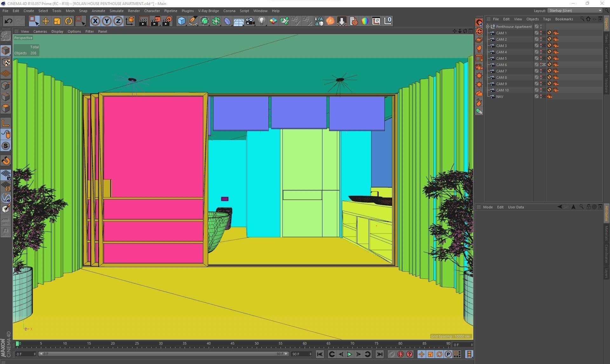Toggle the Z axis lock
The height and width of the screenshot is (364, 610).
[118, 21]
